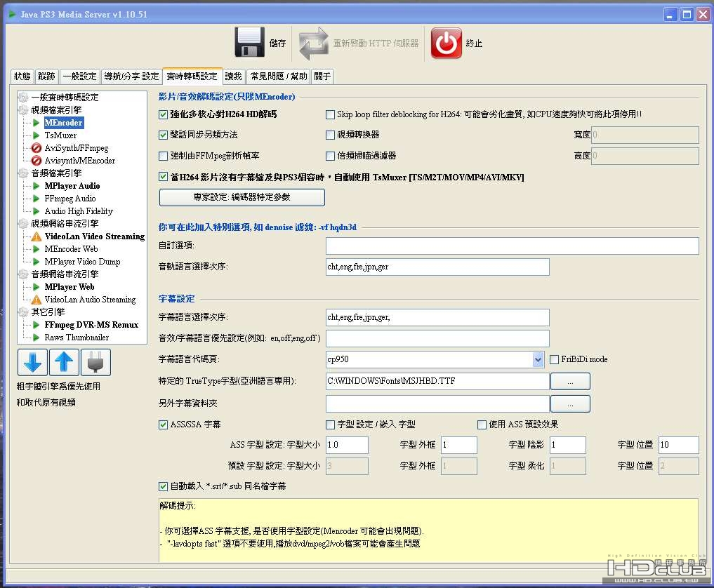
Task: Click green play icon beside TsMuxer
Action: tap(37, 135)
